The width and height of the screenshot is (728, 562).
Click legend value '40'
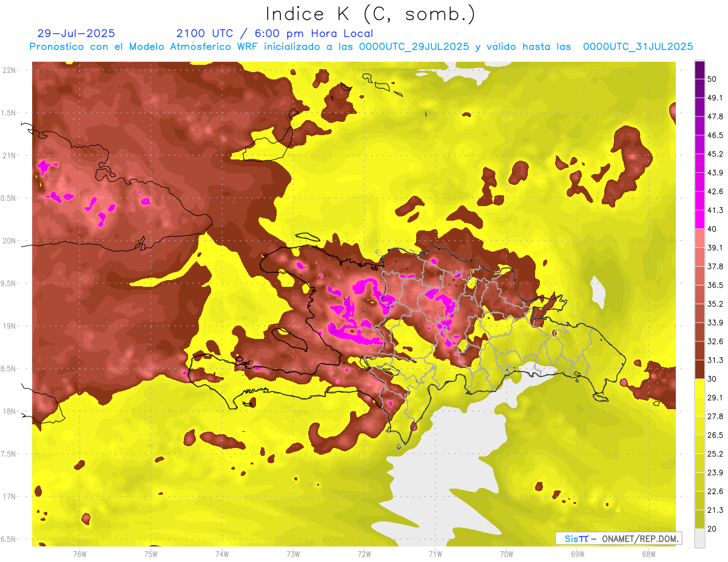click(713, 229)
